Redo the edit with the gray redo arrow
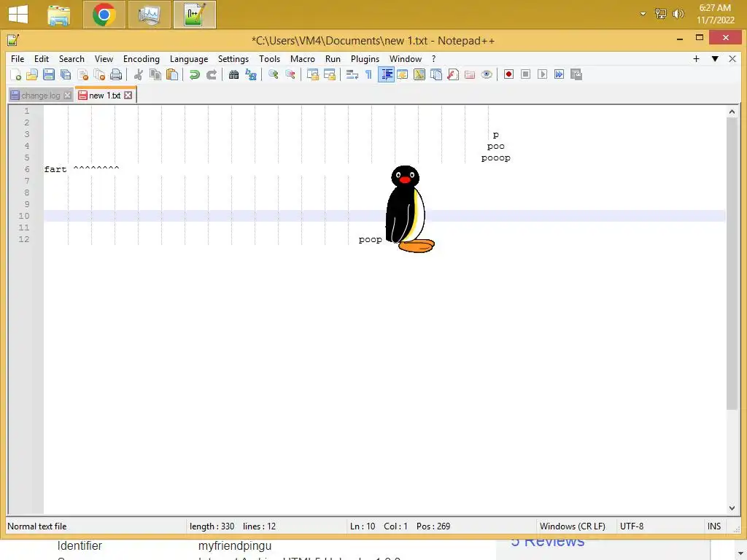Viewport: 747px width, 560px height. point(211,74)
